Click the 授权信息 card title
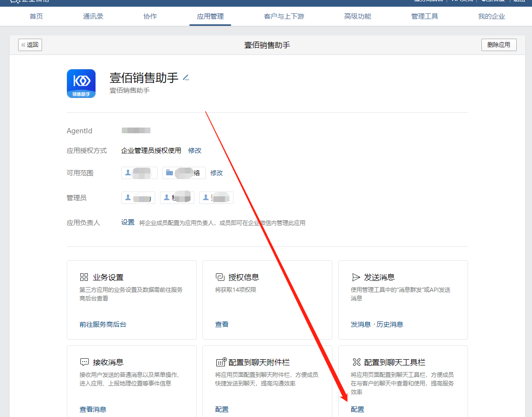Image resolution: width=532 pixels, height=417 pixels. [x=244, y=278]
